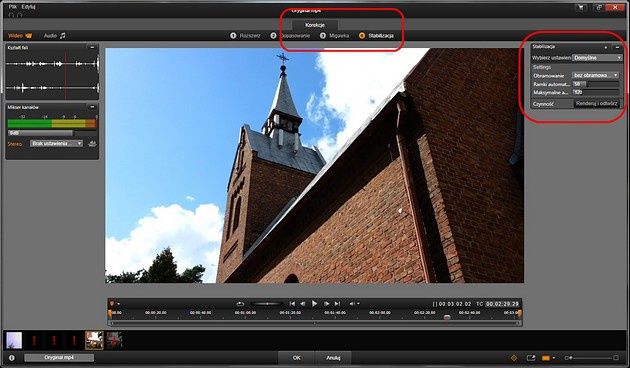Click the restore window icon
This screenshot has width=630, height=368.
coord(598,7)
